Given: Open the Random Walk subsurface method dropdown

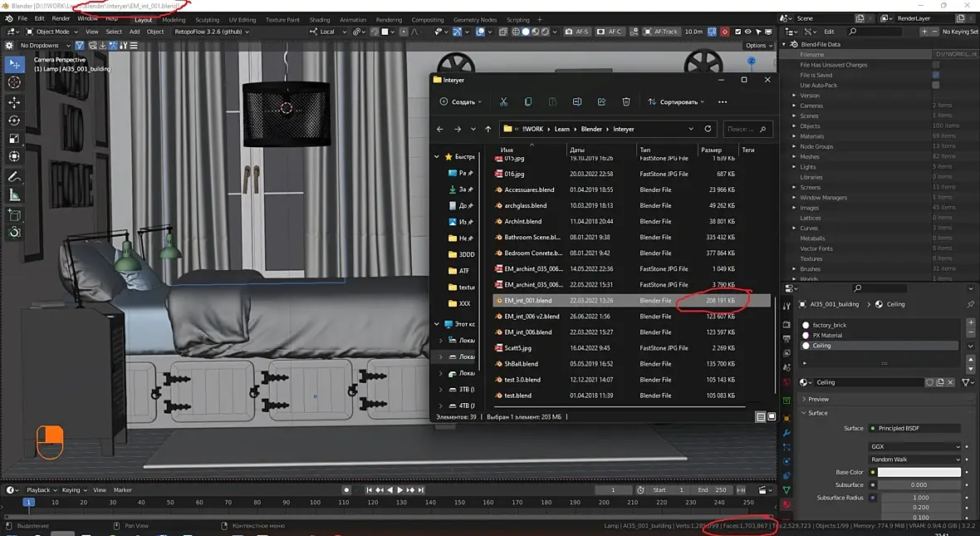Looking at the screenshot, I should (x=914, y=460).
